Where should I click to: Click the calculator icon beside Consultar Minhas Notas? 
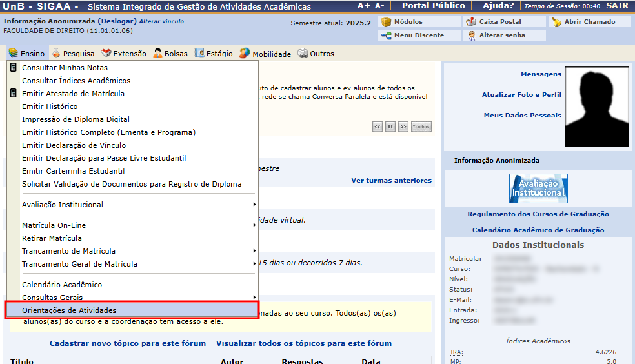[x=14, y=68]
